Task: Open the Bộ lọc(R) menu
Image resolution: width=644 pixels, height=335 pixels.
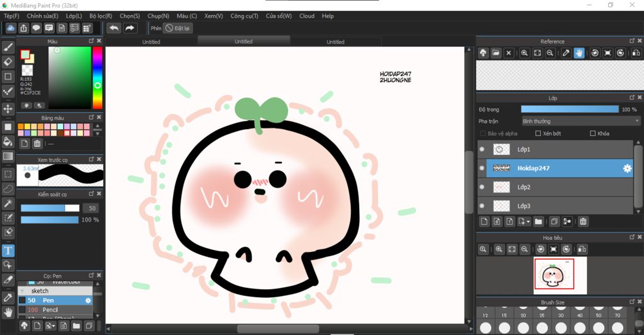Action: point(101,16)
